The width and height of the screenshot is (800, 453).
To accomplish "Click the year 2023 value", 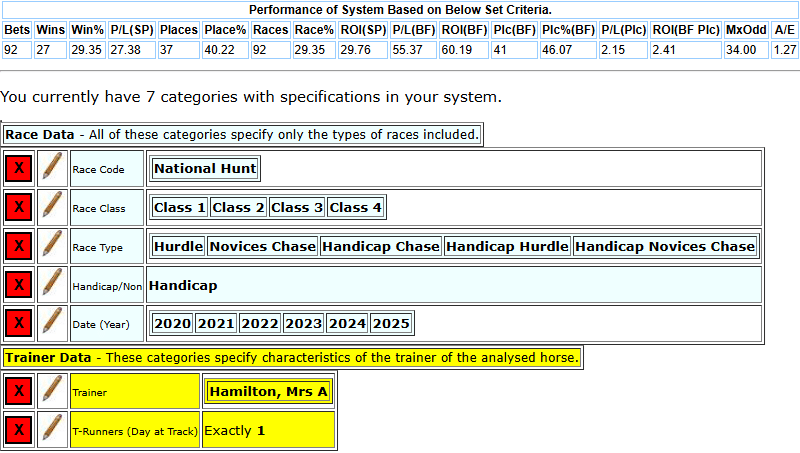I will [x=304, y=323].
